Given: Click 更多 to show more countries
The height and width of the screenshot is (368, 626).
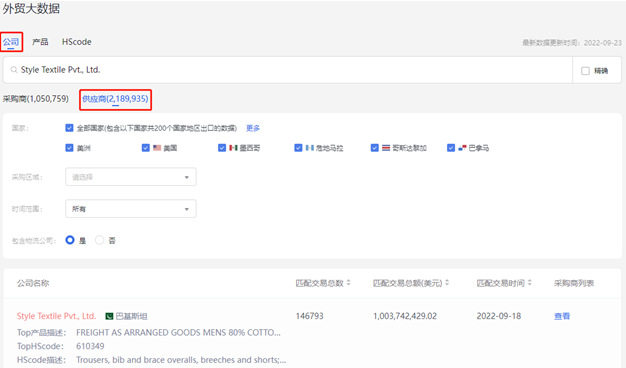Looking at the screenshot, I should tap(253, 128).
